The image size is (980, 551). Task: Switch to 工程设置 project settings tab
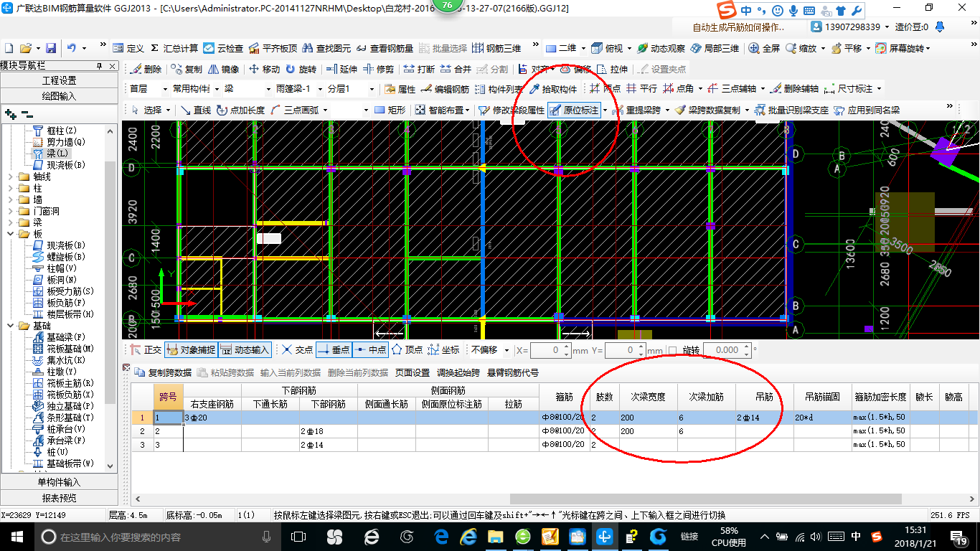[58, 80]
